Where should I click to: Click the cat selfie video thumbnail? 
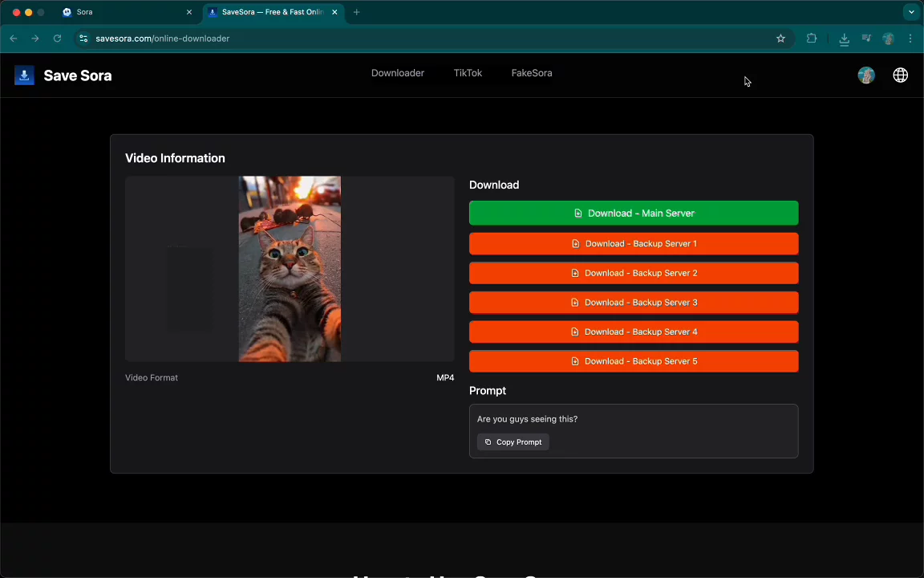click(x=290, y=269)
